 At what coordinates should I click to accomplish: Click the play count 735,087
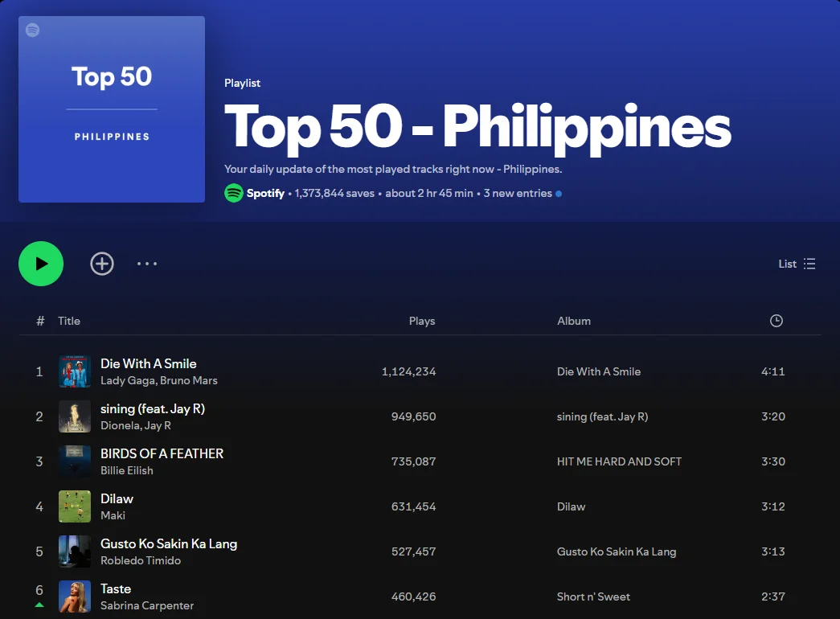(x=414, y=461)
